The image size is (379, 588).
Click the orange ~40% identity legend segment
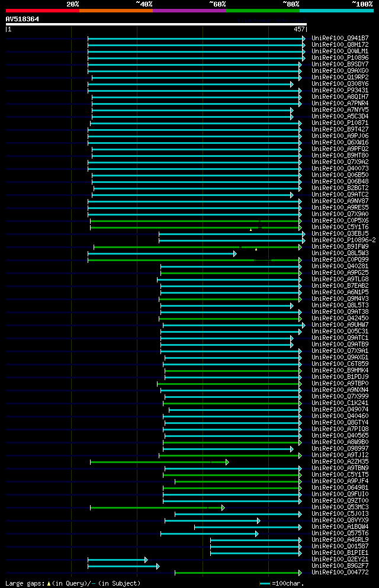point(116,11)
